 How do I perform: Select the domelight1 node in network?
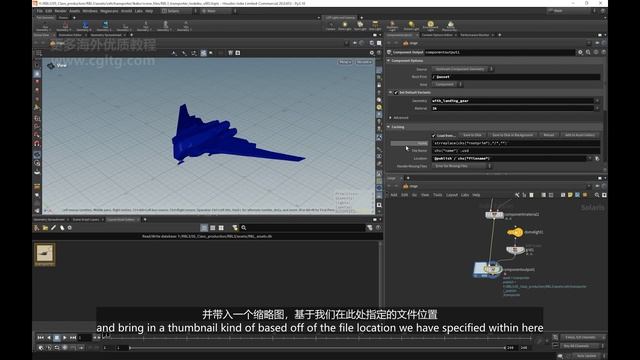[515, 232]
